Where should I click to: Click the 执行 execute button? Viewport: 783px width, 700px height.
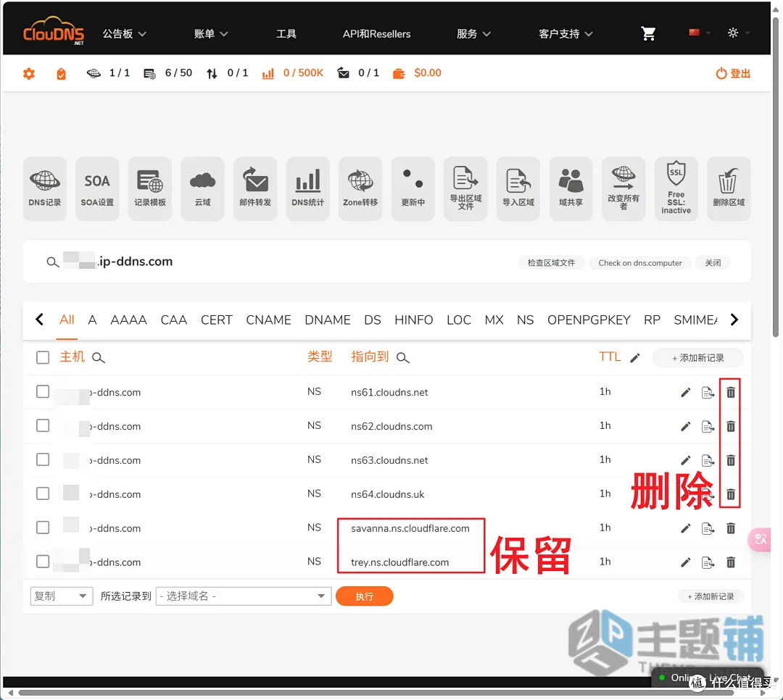(x=365, y=596)
